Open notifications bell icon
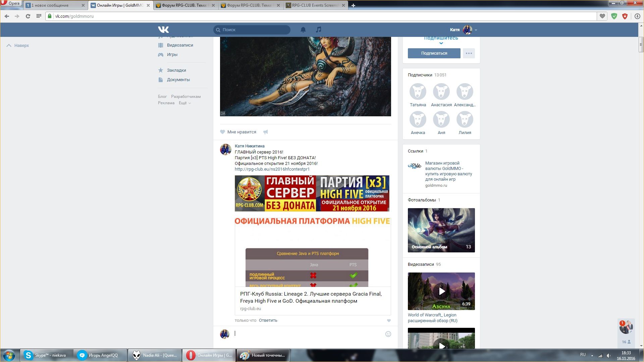 pyautogui.click(x=303, y=29)
